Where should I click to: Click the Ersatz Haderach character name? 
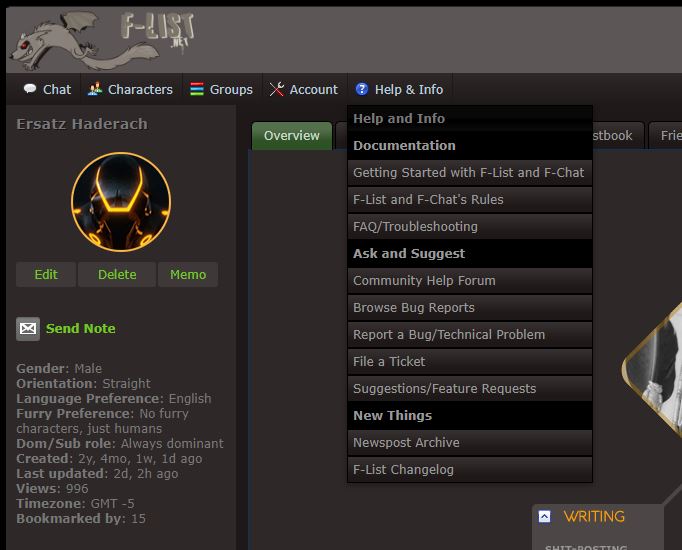coord(82,124)
